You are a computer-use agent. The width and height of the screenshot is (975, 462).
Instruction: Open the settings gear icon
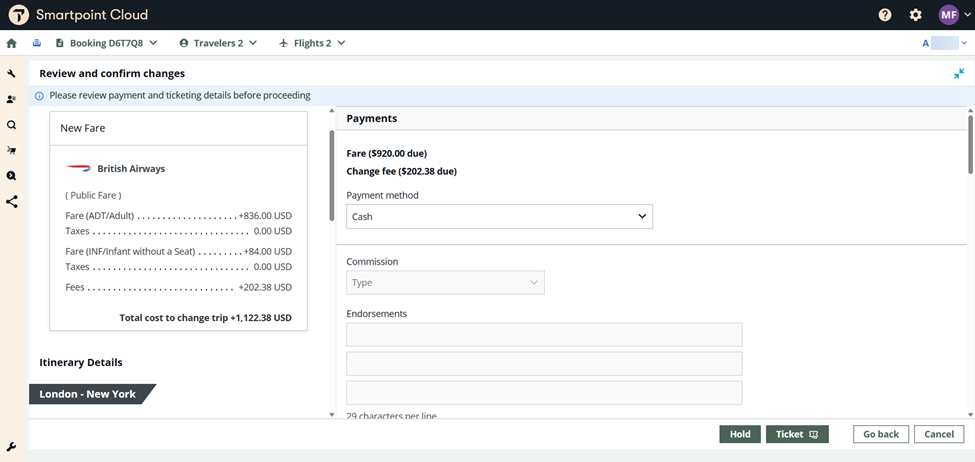(915, 15)
